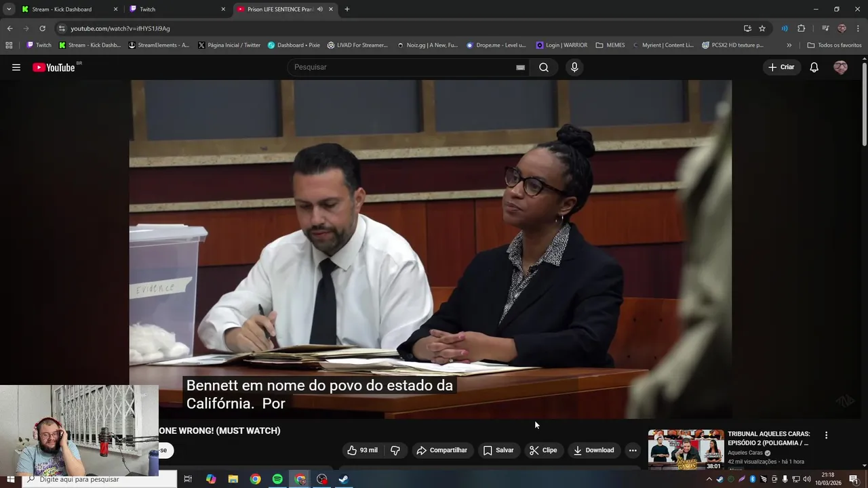This screenshot has width=868, height=488.
Task: Save the video with Salvar
Action: pos(498,450)
